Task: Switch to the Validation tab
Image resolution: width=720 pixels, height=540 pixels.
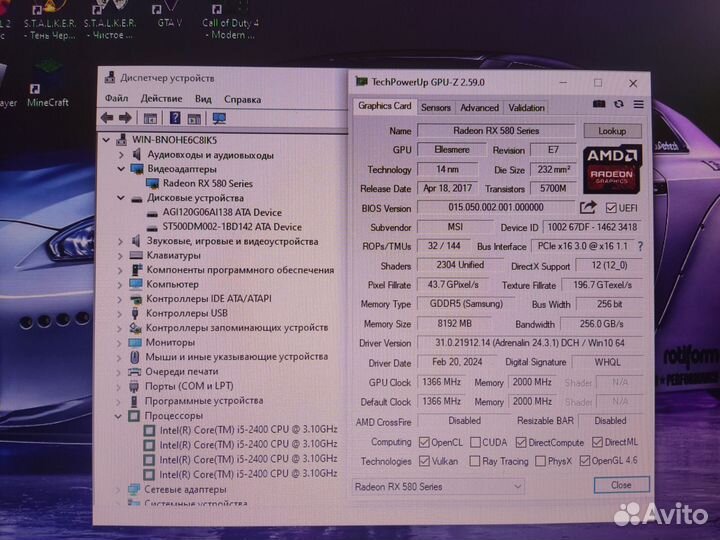Action: [526, 107]
